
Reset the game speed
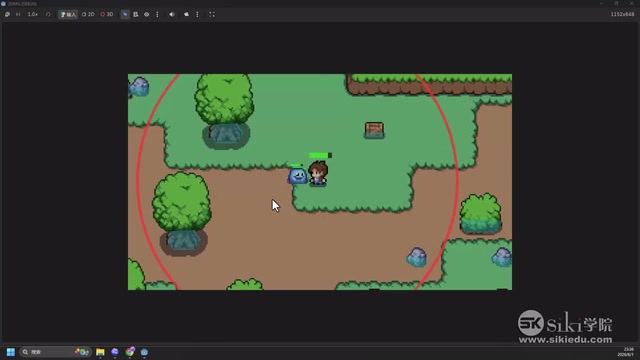pos(48,14)
